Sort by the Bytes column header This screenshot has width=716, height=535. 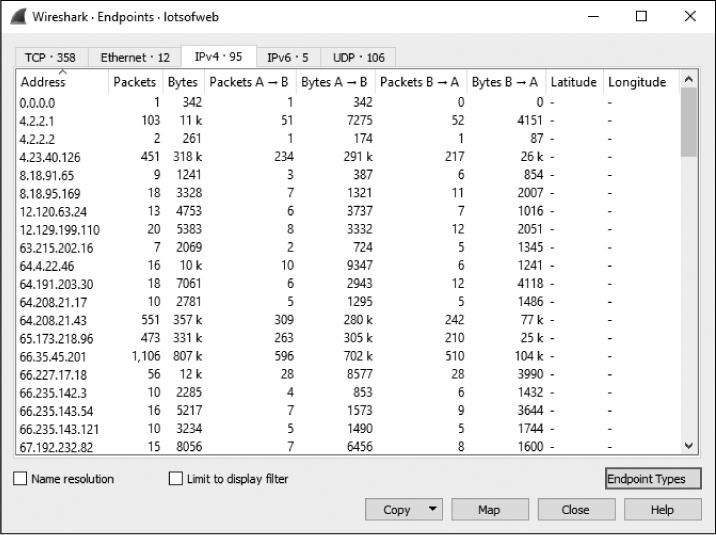(x=183, y=82)
